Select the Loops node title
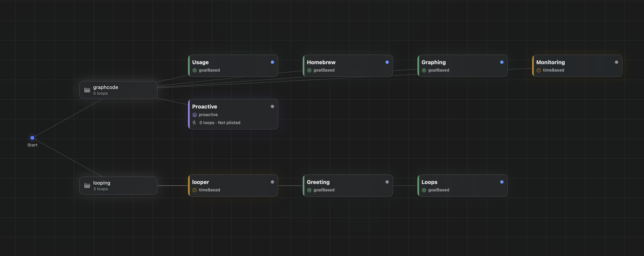Viewport: 644px width, 256px height. tap(429, 182)
